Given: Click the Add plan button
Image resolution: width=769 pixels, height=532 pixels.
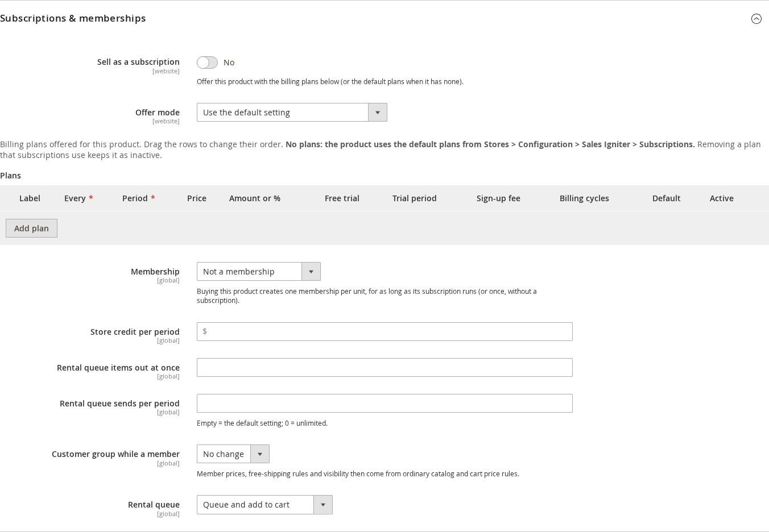Looking at the screenshot, I should [31, 228].
